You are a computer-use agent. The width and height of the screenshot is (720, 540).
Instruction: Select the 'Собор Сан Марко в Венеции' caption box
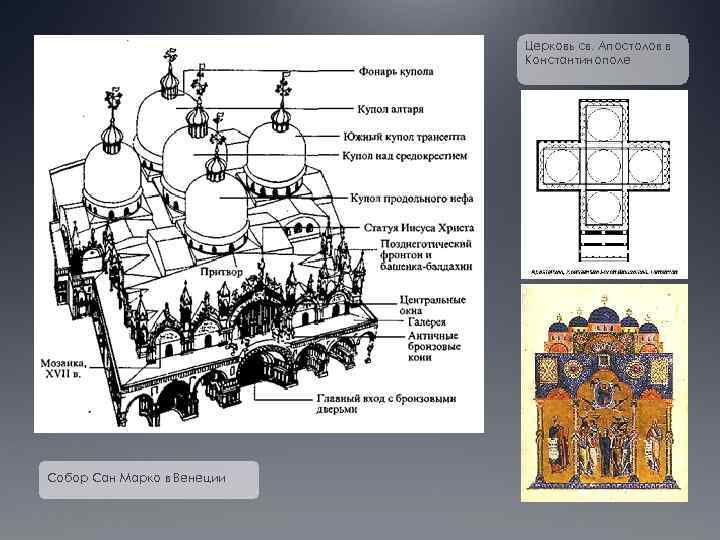pos(149,480)
